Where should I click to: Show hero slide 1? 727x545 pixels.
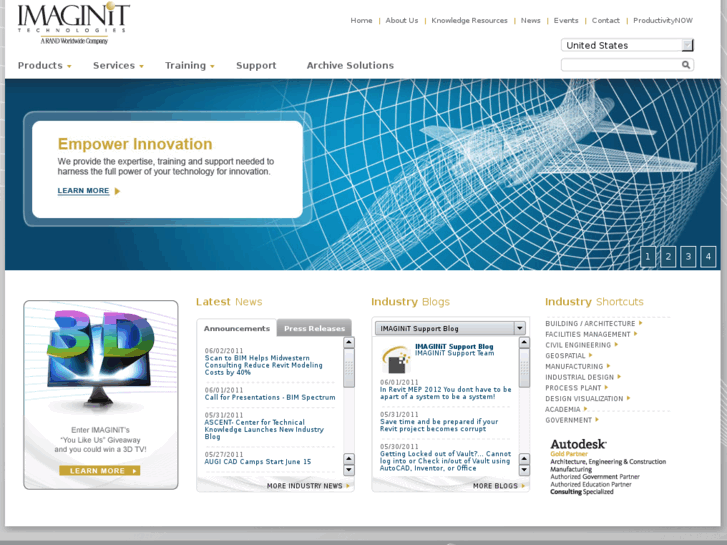click(648, 256)
